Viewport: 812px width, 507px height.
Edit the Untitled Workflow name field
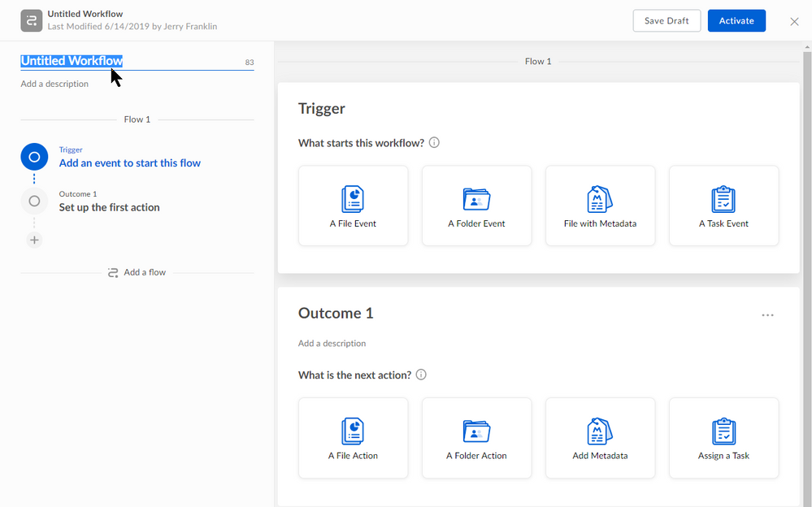72,60
